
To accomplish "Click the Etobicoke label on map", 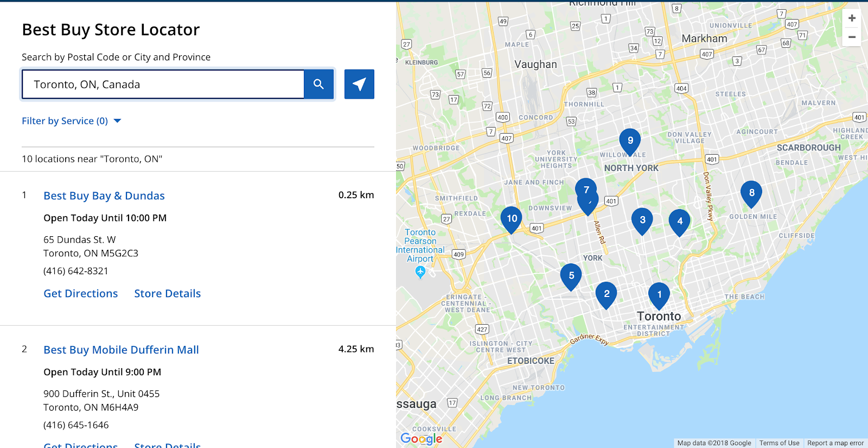I will coord(531,361).
